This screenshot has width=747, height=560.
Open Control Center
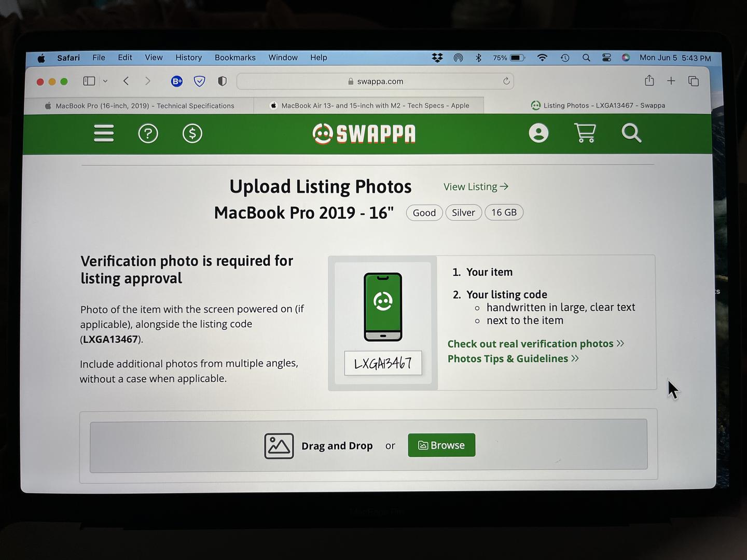pos(606,58)
